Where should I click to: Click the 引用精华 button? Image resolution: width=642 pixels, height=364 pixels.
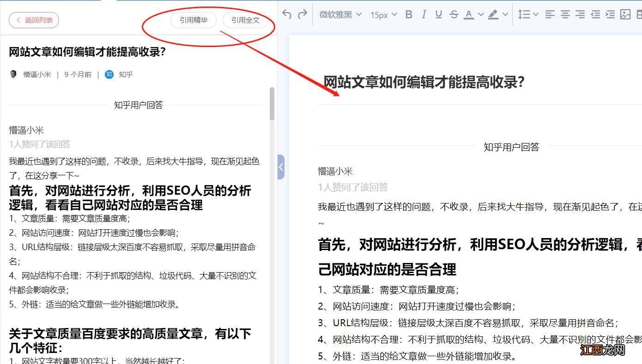[194, 20]
